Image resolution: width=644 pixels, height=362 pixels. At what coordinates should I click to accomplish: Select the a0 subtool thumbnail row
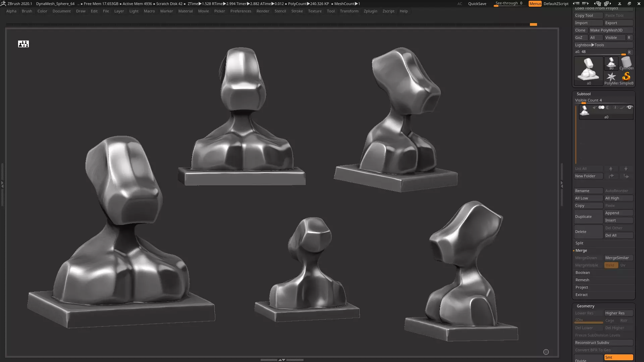point(606,112)
